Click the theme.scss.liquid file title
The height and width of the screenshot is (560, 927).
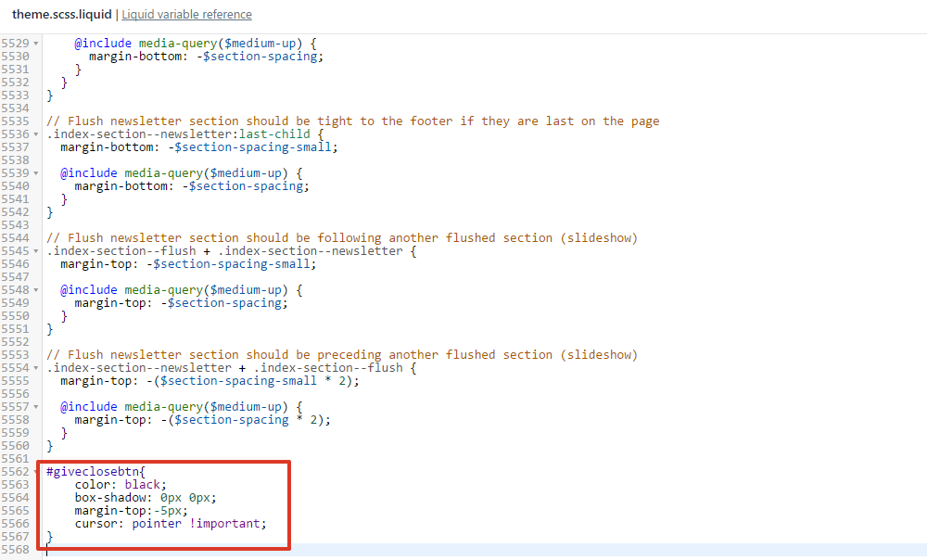coord(61,14)
